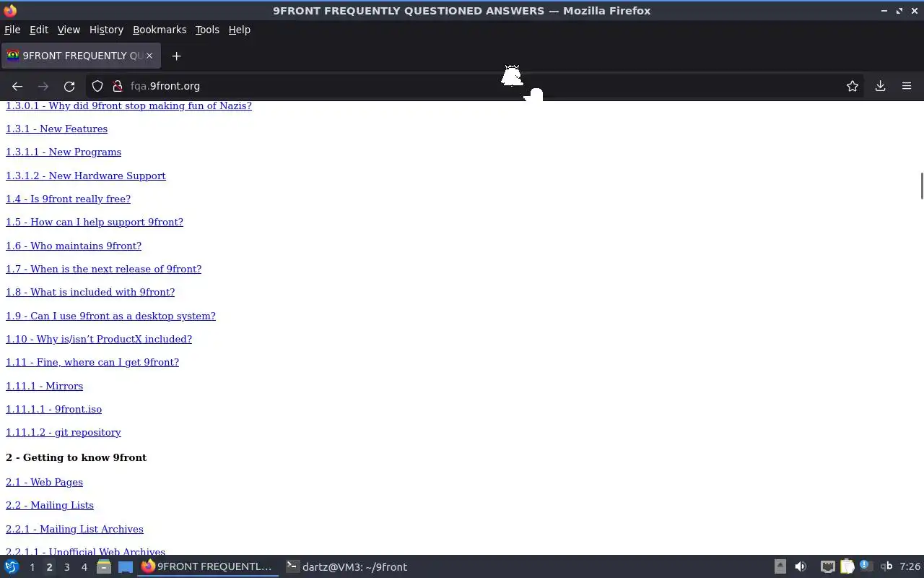This screenshot has width=924, height=578.
Task: Open 1.7 - next release link
Action: click(103, 269)
